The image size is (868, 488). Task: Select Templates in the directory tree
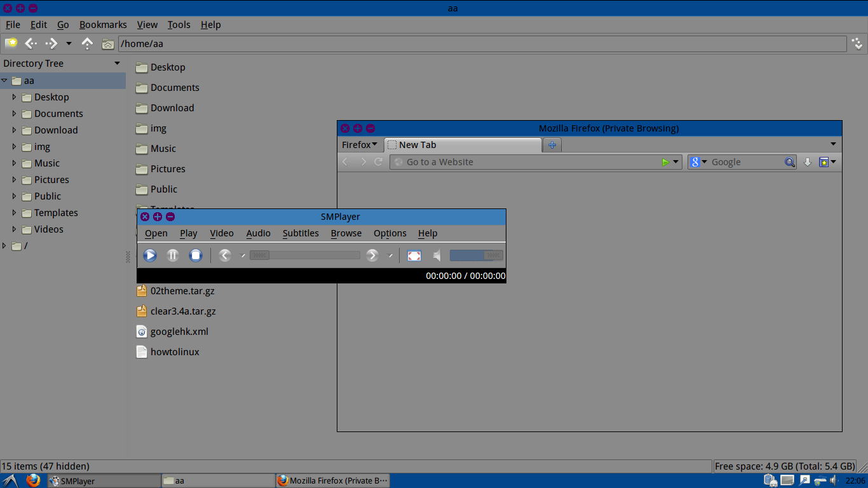(x=56, y=213)
